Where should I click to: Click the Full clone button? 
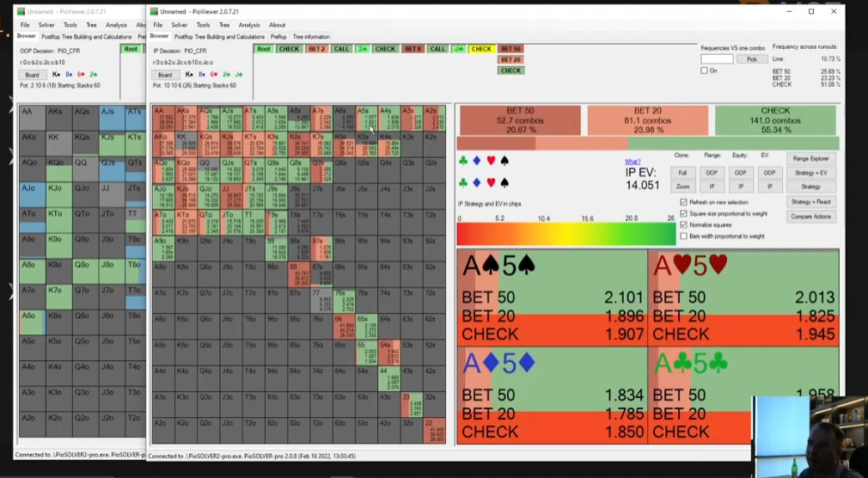point(682,173)
